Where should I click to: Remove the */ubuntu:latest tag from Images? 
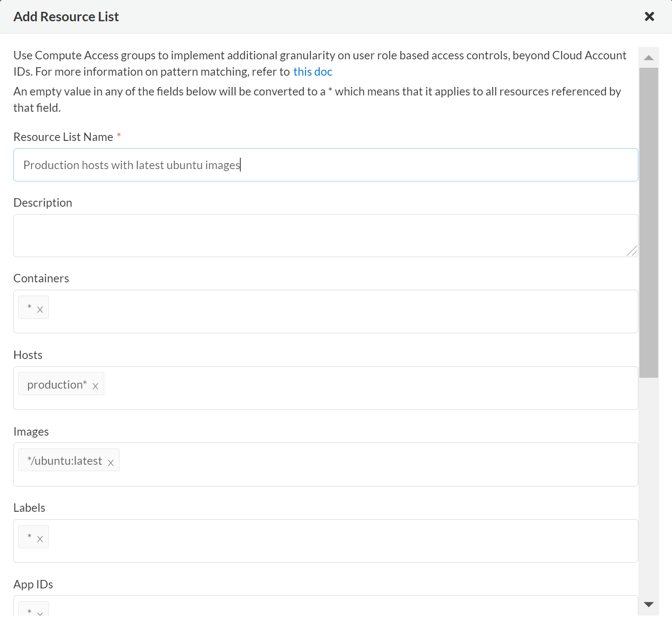click(x=111, y=463)
